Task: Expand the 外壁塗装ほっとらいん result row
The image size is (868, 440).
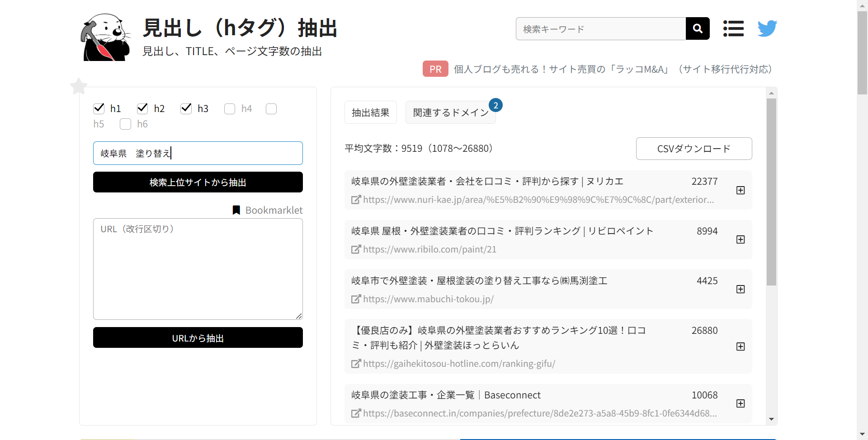Action: (x=741, y=346)
